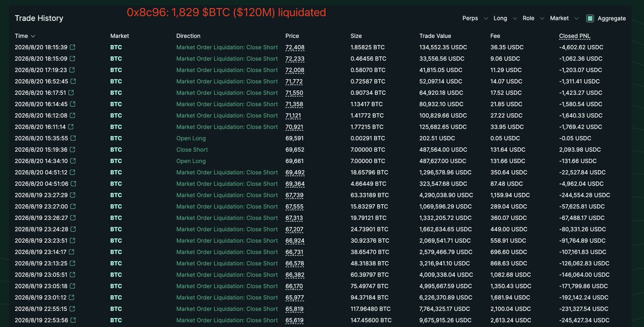Click the underlined price 69,492
This screenshot has height=327, width=644.
(295, 173)
